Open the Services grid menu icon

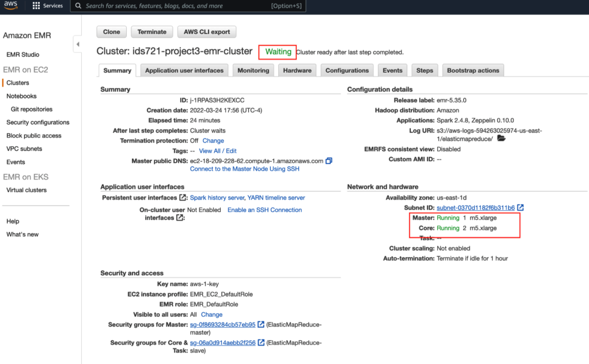[36, 6]
